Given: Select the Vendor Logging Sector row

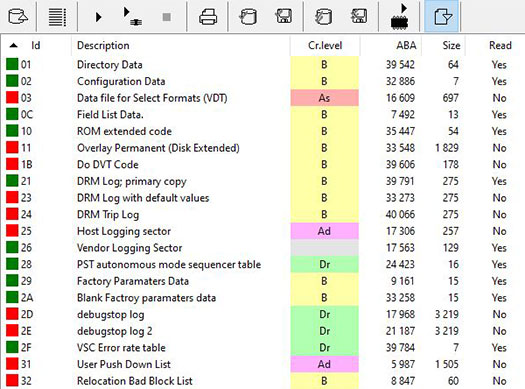Looking at the screenshot, I should click(x=130, y=248).
